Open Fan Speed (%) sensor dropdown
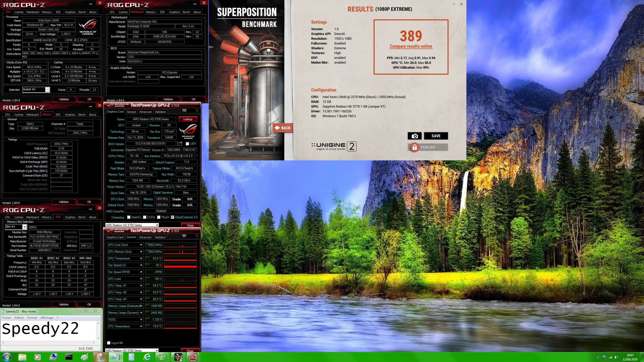The width and height of the screenshot is (644, 362). click(141, 265)
